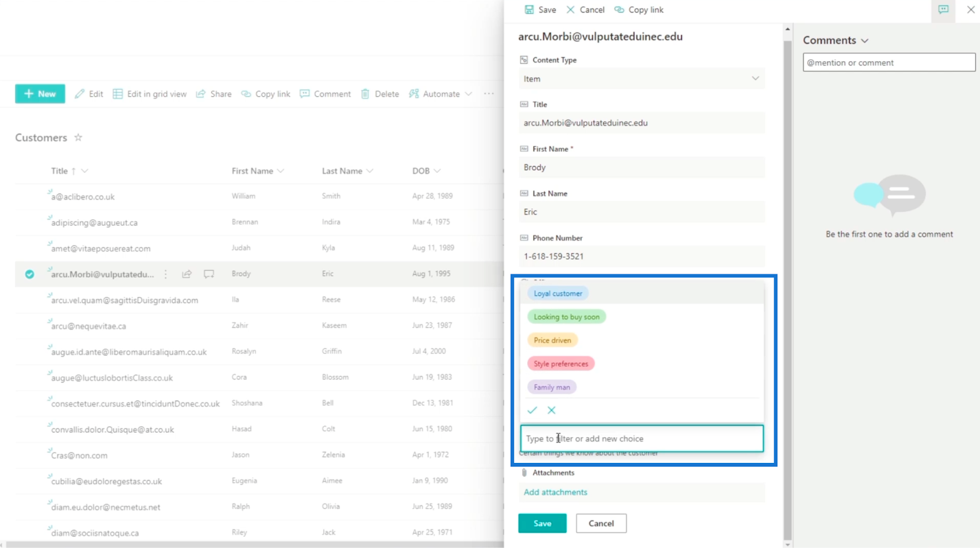980x548 pixels.
Task: Click Comment in the list toolbar
Action: pos(325,94)
